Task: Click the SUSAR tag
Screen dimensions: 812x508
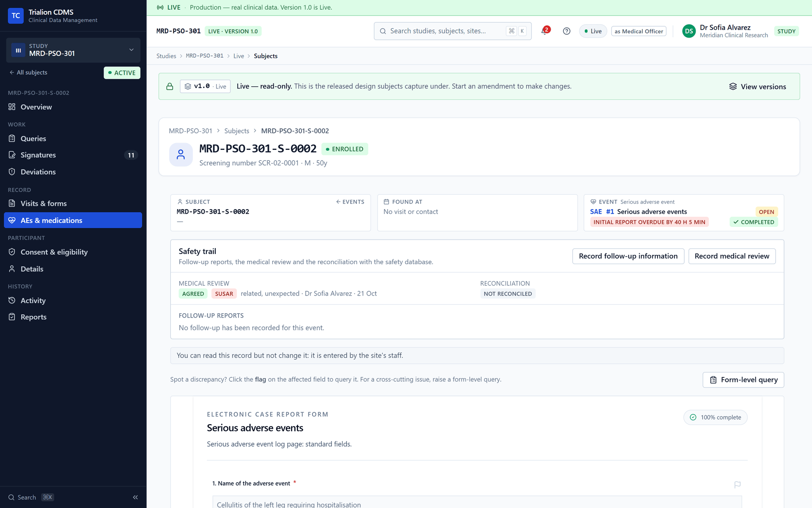Action: click(224, 294)
